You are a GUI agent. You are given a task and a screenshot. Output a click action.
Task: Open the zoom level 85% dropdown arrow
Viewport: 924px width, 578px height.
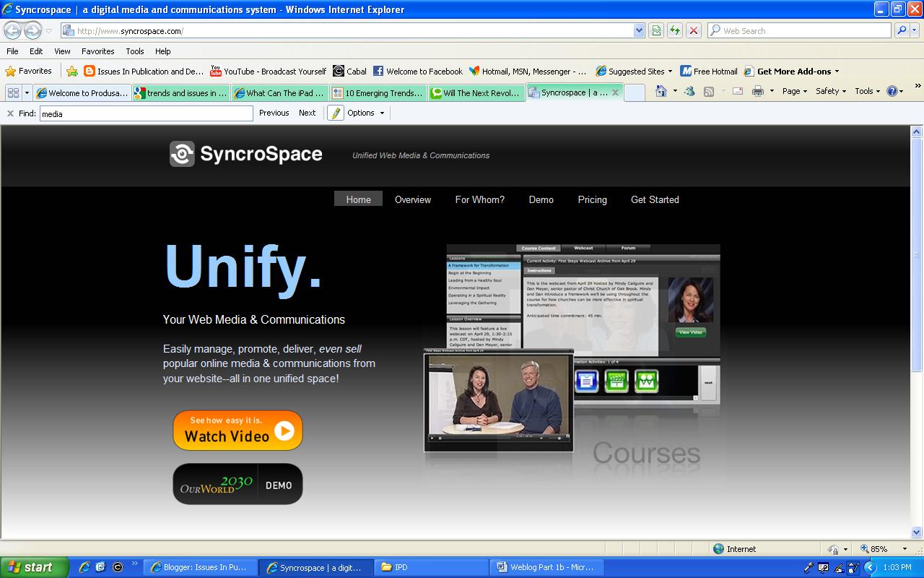pos(905,549)
